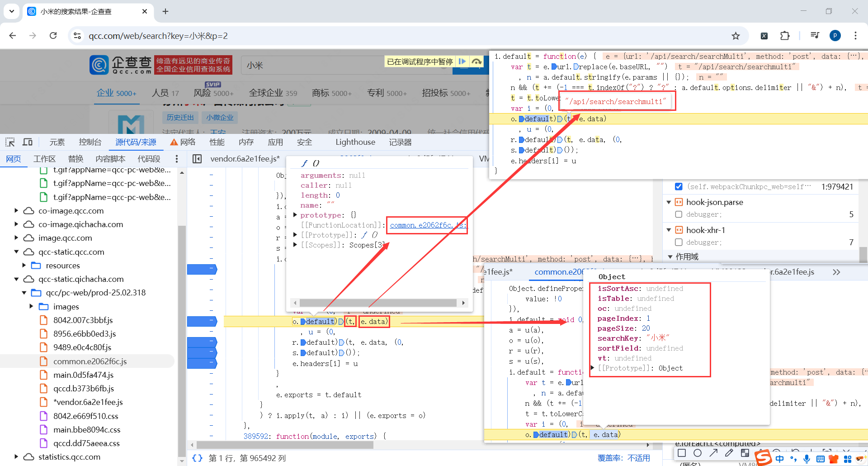
Task: Expand the resources folder
Action: pyautogui.click(x=24, y=265)
